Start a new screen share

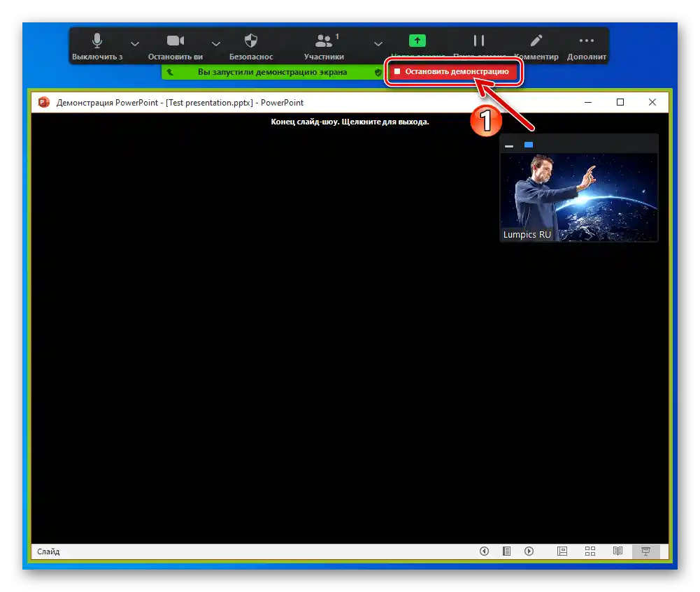pyautogui.click(x=416, y=40)
